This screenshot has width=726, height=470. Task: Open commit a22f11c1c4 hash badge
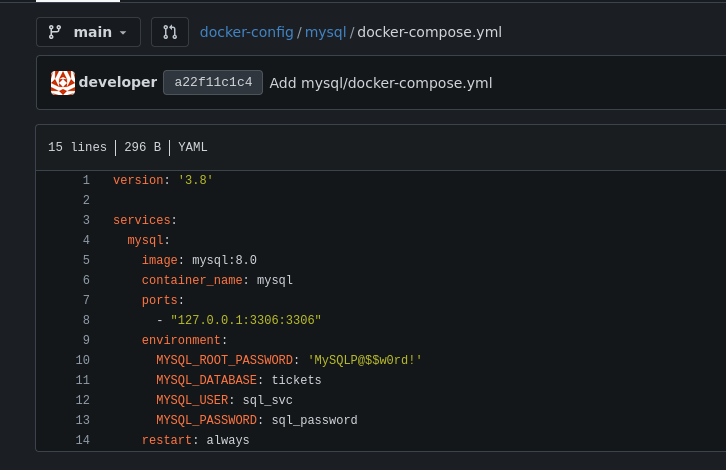point(213,82)
